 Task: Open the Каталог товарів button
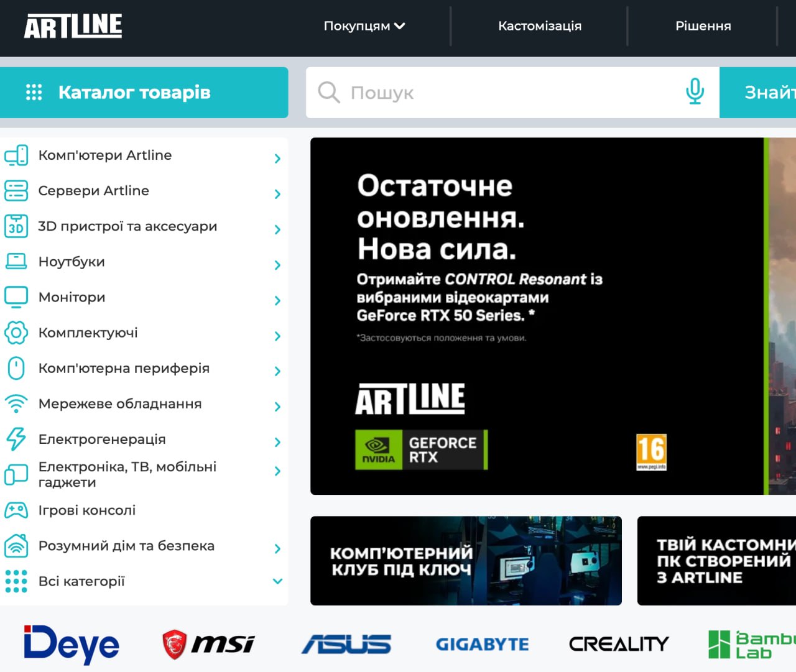144,93
